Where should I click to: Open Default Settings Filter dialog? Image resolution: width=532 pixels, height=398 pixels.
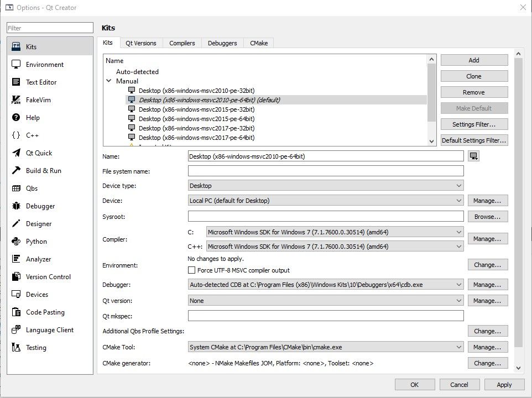point(474,140)
